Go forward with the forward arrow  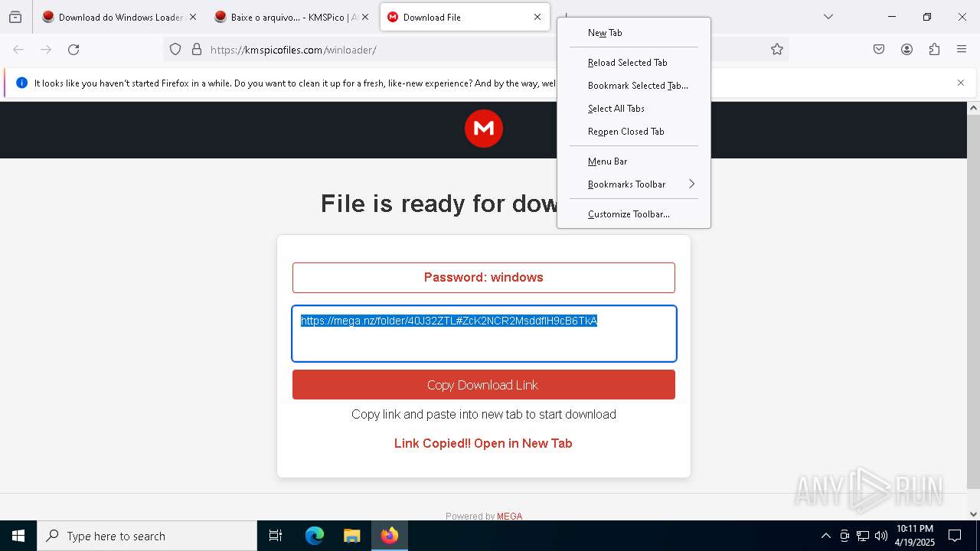[x=46, y=50]
